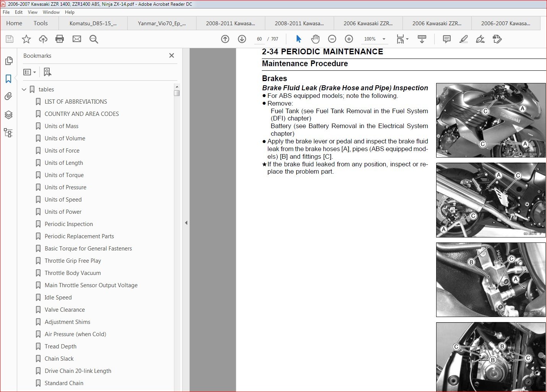The width and height of the screenshot is (547, 392).
Task: Jump to Standard Chain bookmark
Action: (64, 383)
